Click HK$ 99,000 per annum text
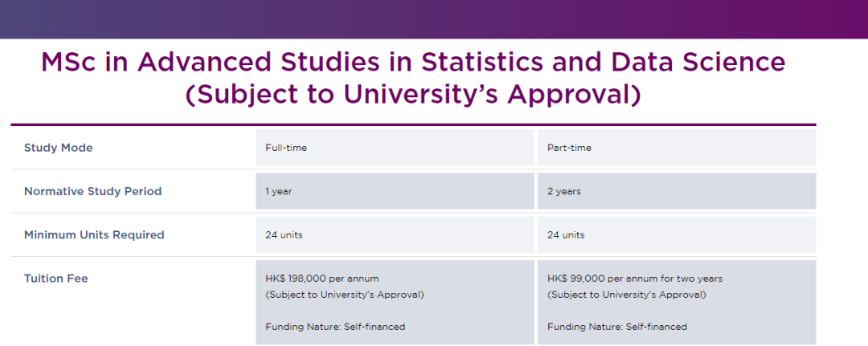 click(635, 279)
